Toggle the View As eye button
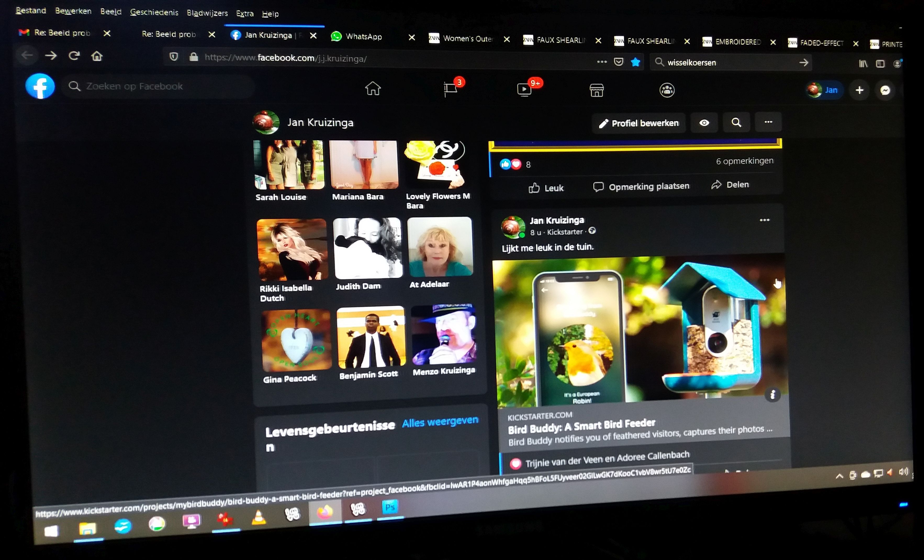The image size is (924, 560). (704, 123)
